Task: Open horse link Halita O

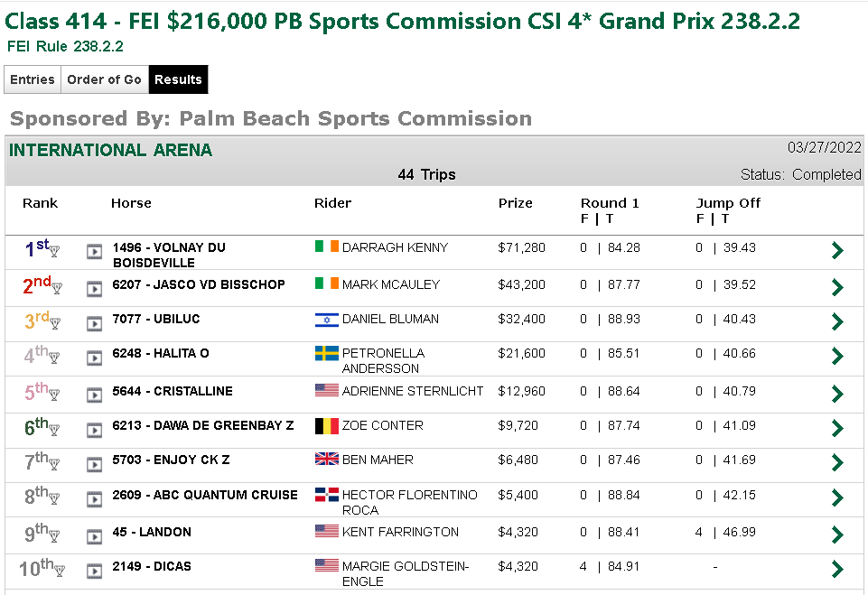Action: (161, 353)
